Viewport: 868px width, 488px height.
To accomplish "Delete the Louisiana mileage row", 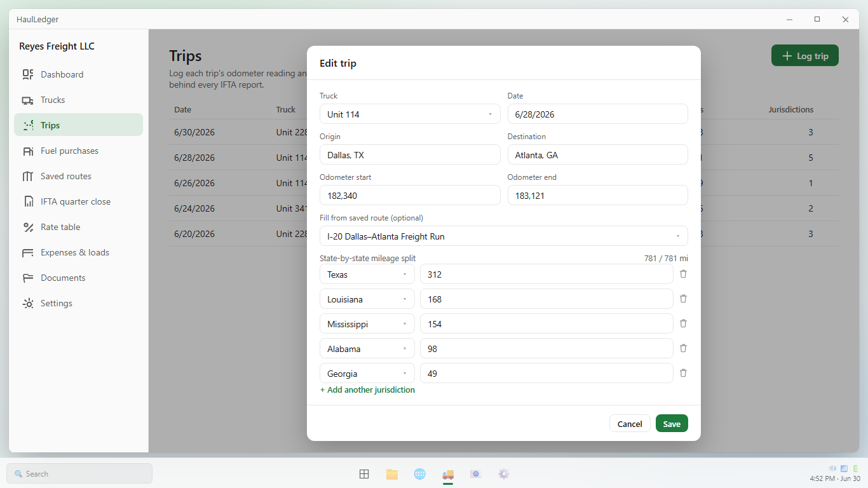I will [683, 299].
